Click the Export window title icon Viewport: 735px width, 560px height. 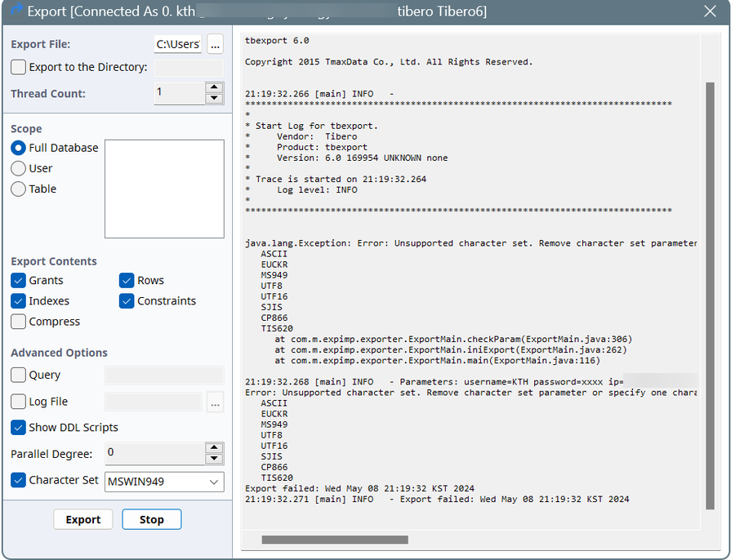tap(16, 9)
